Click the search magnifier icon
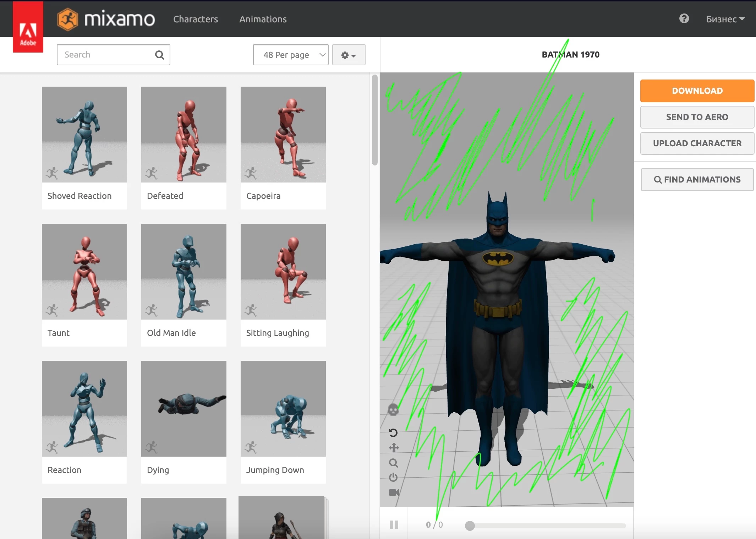 click(x=160, y=55)
